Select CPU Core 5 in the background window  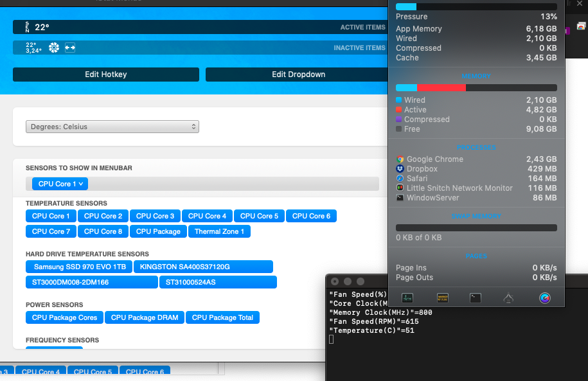[x=93, y=371]
